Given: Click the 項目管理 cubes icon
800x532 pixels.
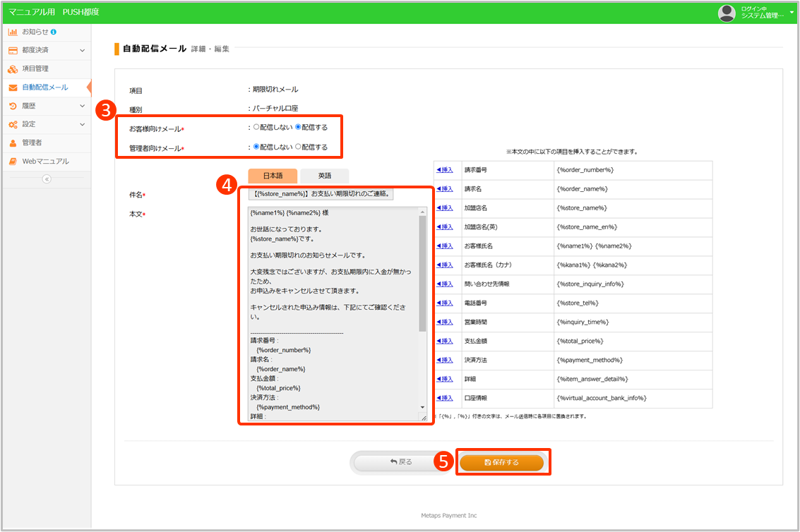Looking at the screenshot, I should coord(13,69).
